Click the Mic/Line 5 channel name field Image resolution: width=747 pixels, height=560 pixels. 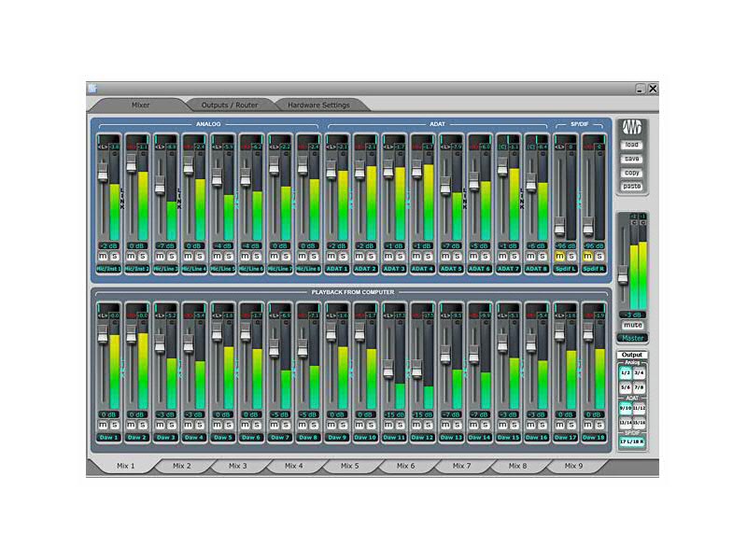click(x=223, y=268)
